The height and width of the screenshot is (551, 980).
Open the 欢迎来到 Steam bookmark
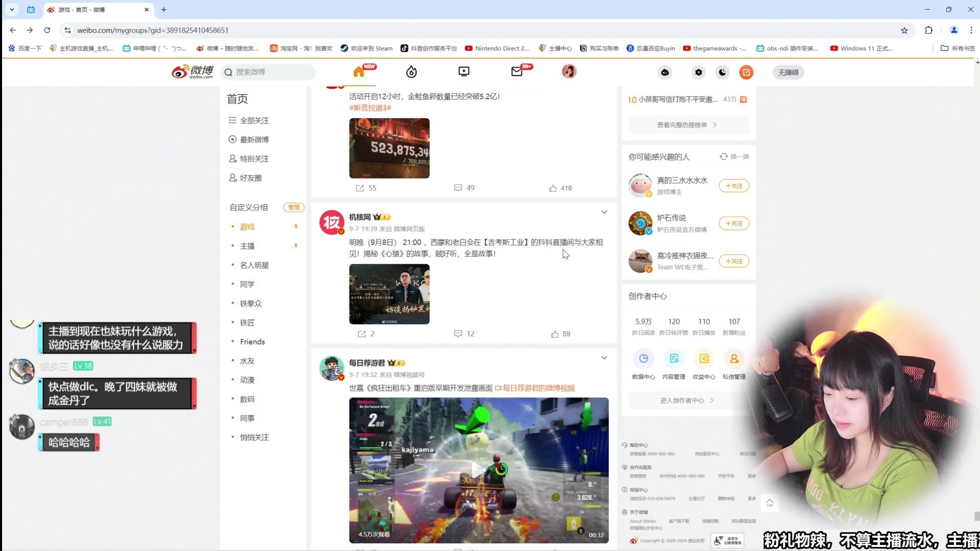(x=366, y=48)
